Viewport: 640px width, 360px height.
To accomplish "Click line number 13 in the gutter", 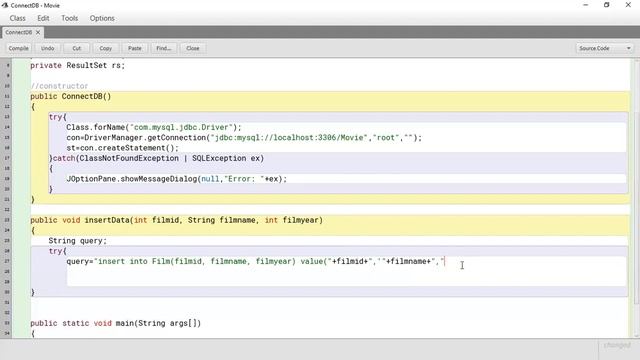I will 7,117.
